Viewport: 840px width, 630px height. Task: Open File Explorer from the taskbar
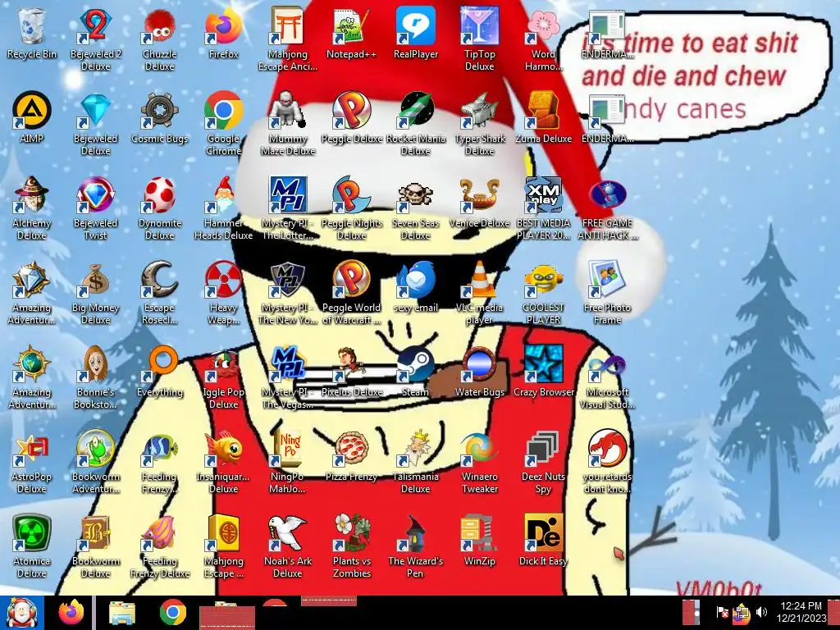122,614
